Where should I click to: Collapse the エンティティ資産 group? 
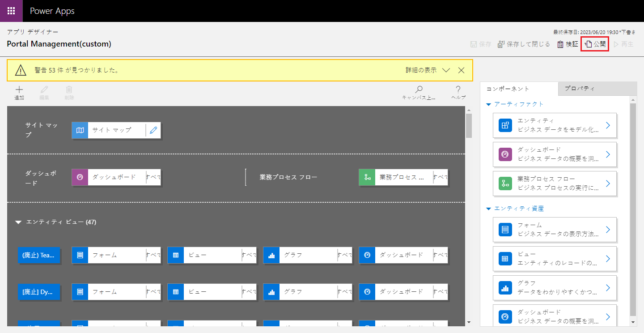488,209
